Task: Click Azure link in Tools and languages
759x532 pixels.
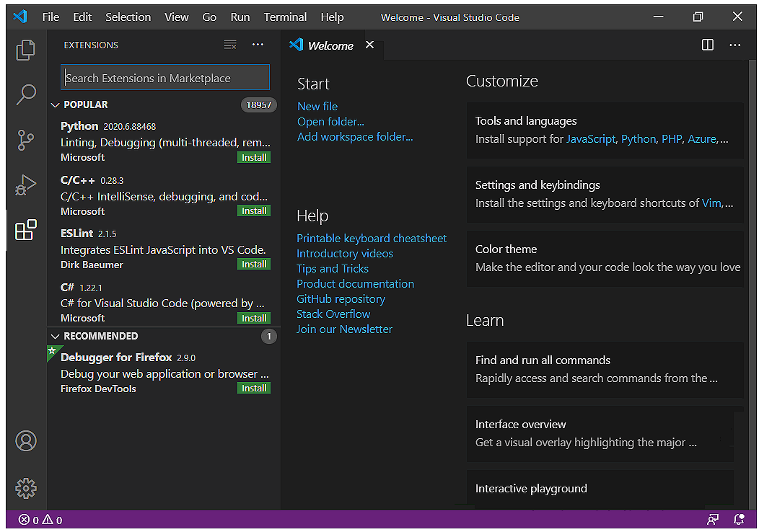Action: (702, 139)
